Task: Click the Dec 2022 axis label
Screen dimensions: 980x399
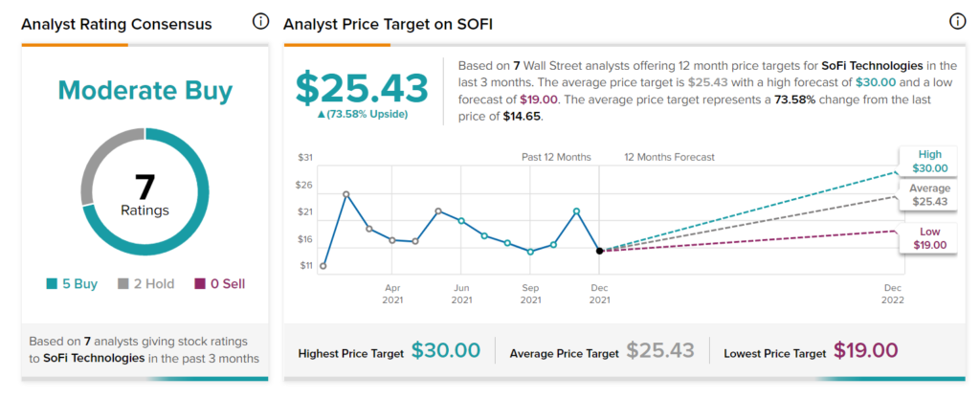Action: pyautogui.click(x=893, y=294)
